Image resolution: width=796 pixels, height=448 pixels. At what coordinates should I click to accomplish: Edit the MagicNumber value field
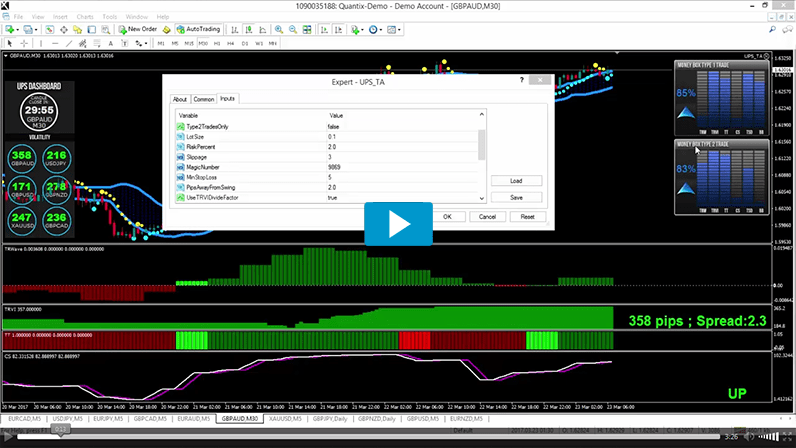point(334,167)
